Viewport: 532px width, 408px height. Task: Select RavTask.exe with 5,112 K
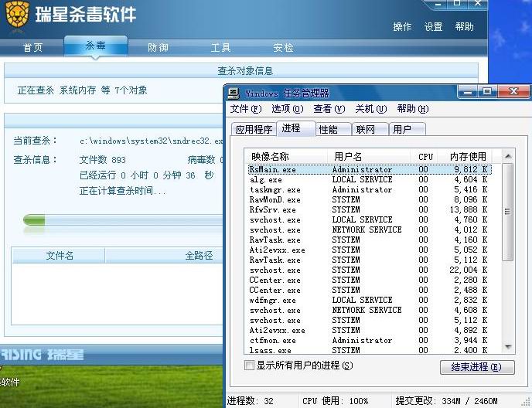pyautogui.click(x=370, y=260)
